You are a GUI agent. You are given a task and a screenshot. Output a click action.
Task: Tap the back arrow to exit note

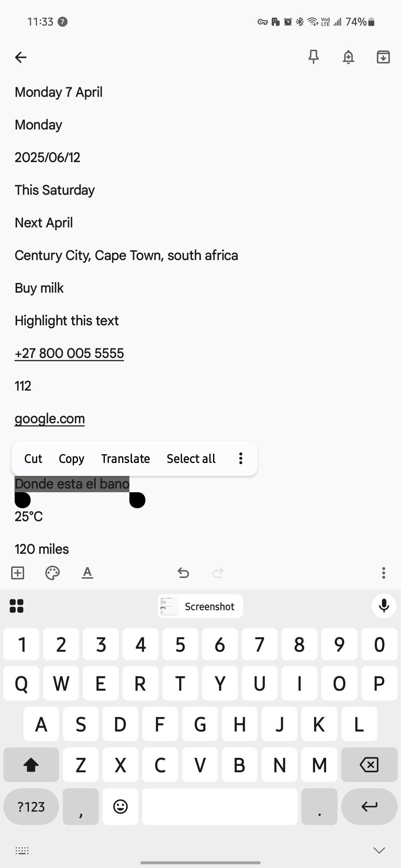21,57
